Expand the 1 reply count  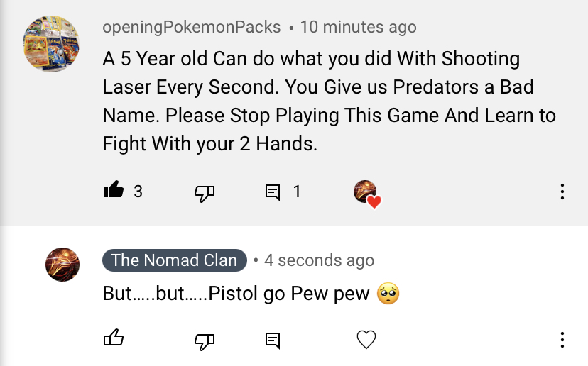[x=297, y=192]
